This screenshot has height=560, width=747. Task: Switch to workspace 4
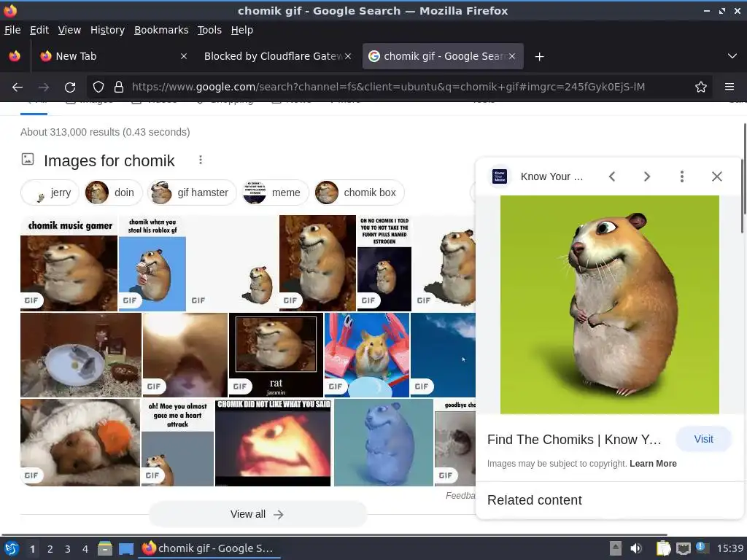click(x=85, y=549)
